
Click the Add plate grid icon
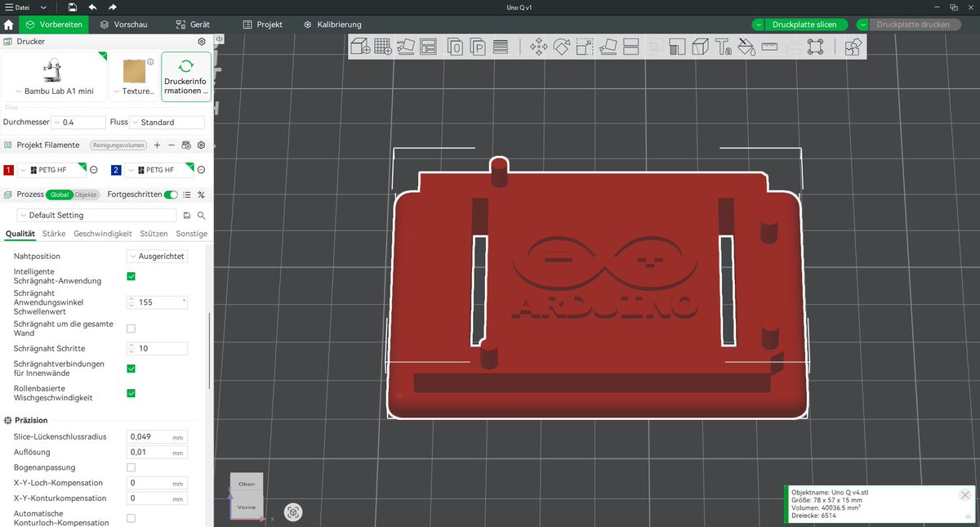coord(383,47)
